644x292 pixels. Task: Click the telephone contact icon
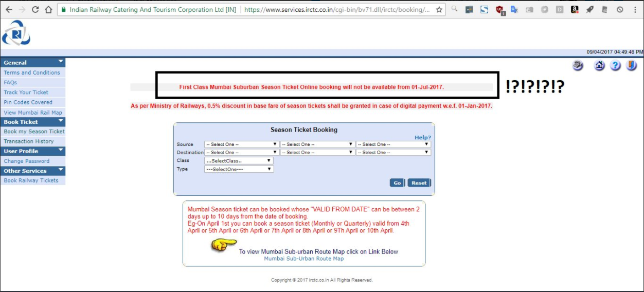tap(578, 66)
